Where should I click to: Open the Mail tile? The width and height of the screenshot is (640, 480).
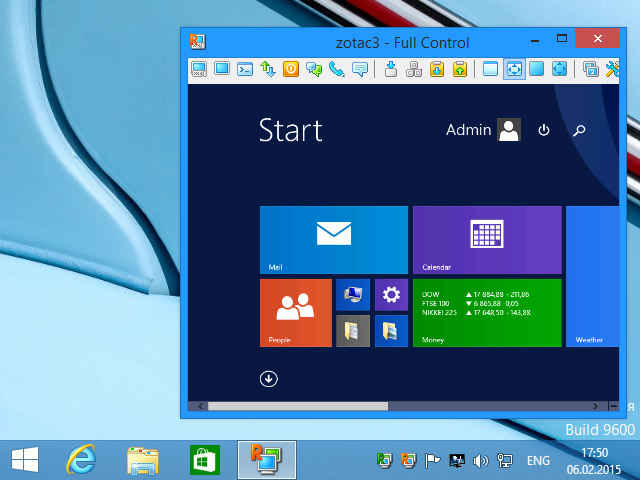(x=333, y=239)
